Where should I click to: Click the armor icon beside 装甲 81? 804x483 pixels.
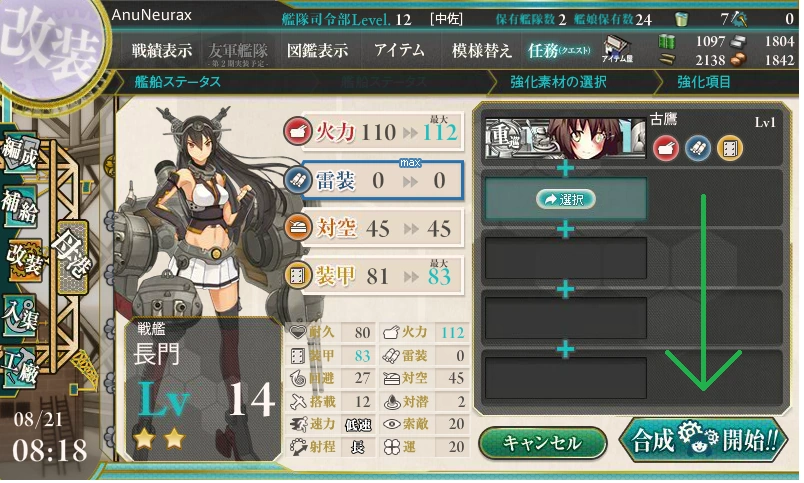click(x=297, y=276)
